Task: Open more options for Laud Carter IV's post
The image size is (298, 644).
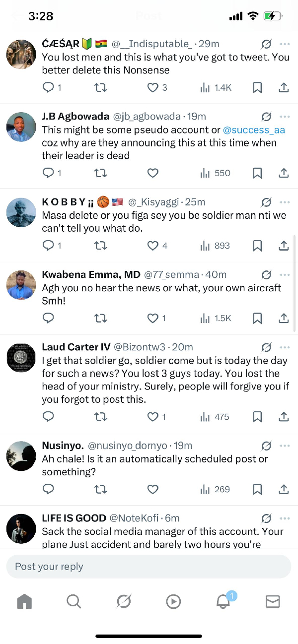Action: click(x=285, y=347)
